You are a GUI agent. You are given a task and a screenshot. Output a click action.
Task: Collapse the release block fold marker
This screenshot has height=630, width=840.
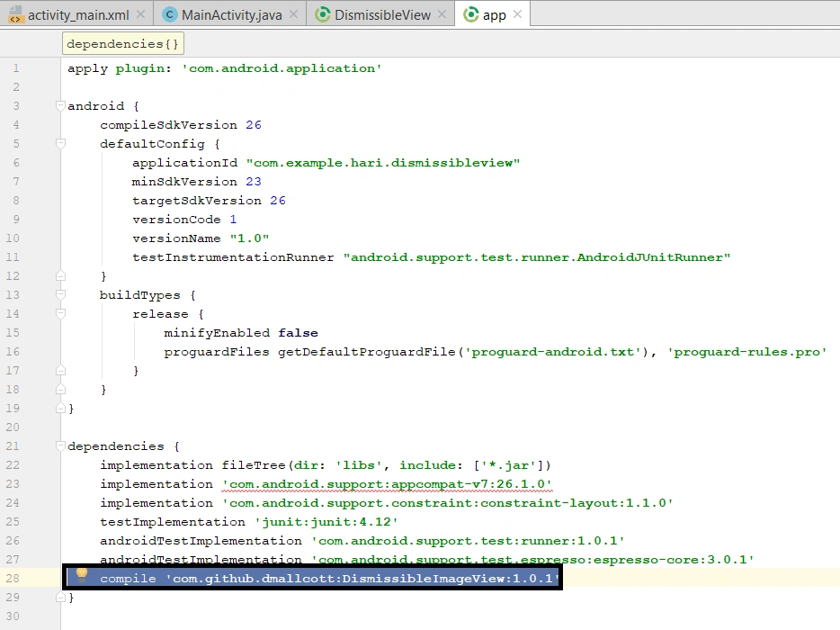(60, 313)
